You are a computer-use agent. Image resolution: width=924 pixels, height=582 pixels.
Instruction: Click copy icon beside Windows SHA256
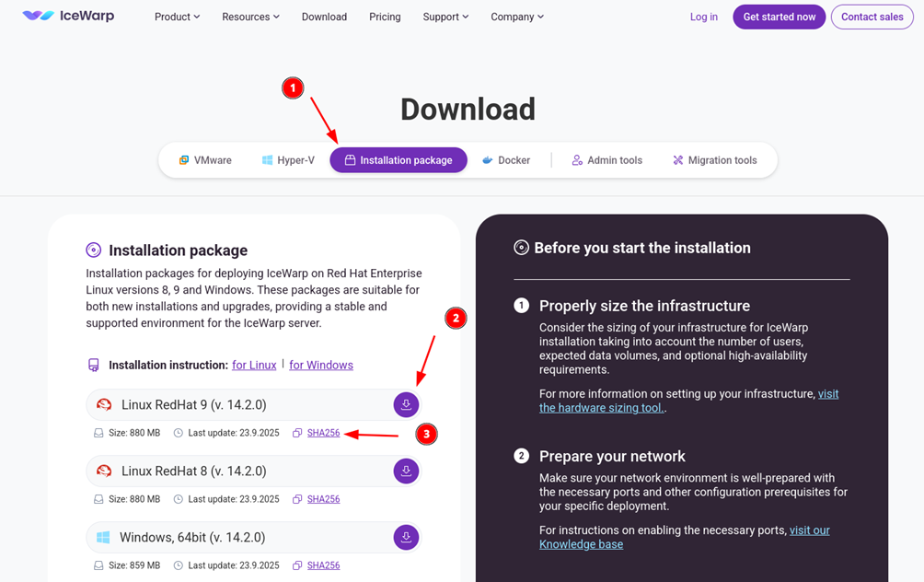(x=297, y=565)
